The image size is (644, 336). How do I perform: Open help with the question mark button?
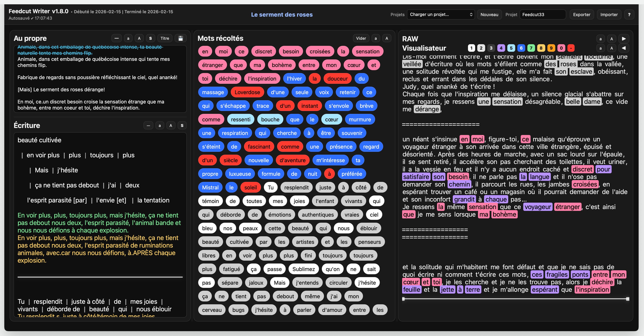[629, 14]
